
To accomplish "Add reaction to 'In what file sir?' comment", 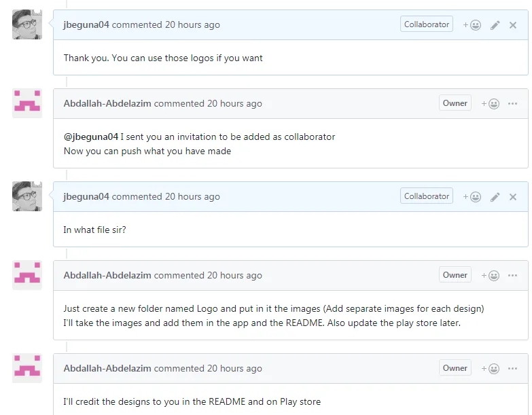I will tap(472, 197).
